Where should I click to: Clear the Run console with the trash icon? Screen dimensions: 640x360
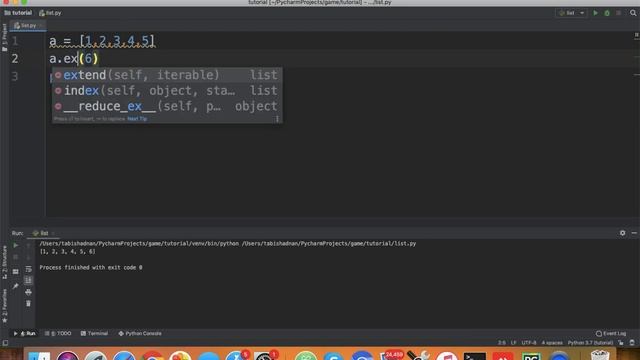(x=28, y=304)
